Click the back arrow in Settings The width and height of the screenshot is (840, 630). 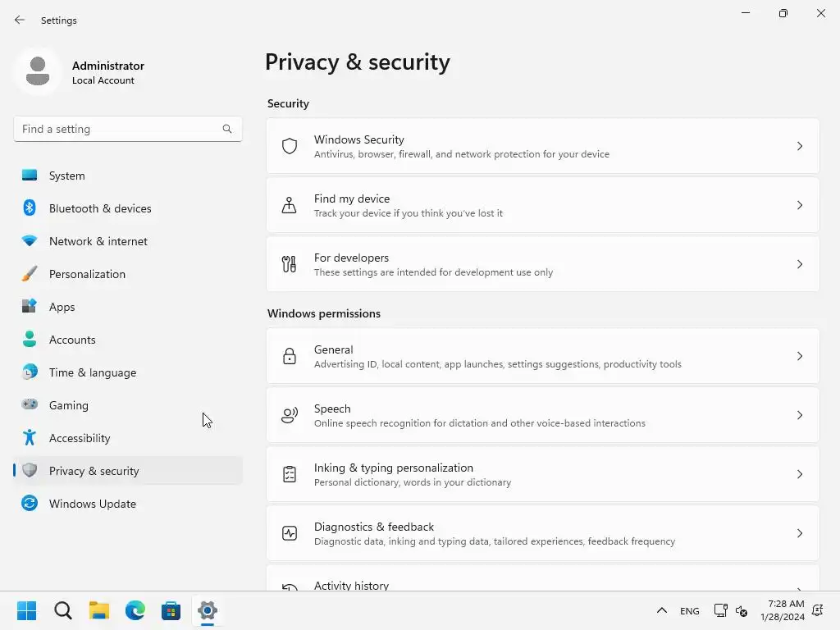pyautogui.click(x=20, y=20)
